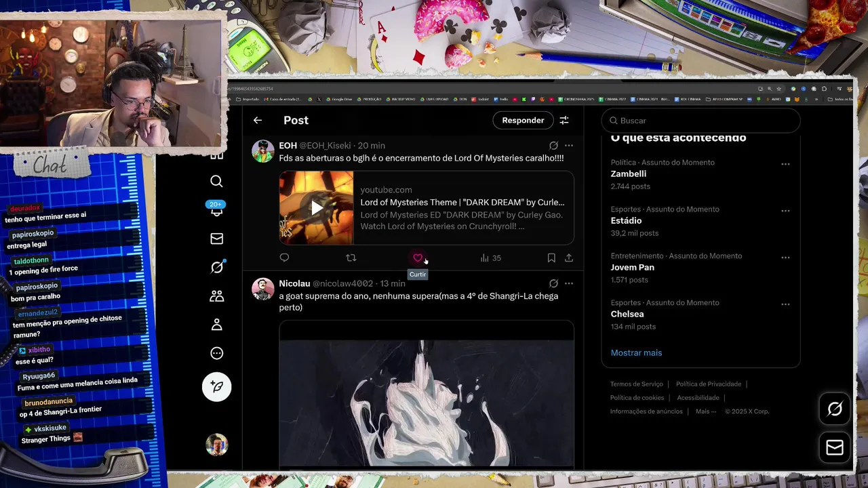Image resolution: width=868 pixels, height=488 pixels.
Task: Open more options on Nicolau's post
Action: point(569,283)
